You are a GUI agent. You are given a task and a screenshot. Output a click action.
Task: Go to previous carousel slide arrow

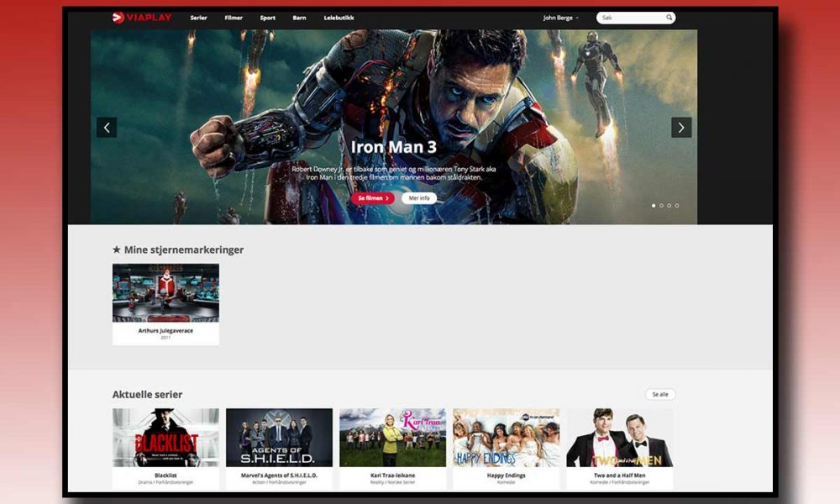[107, 128]
